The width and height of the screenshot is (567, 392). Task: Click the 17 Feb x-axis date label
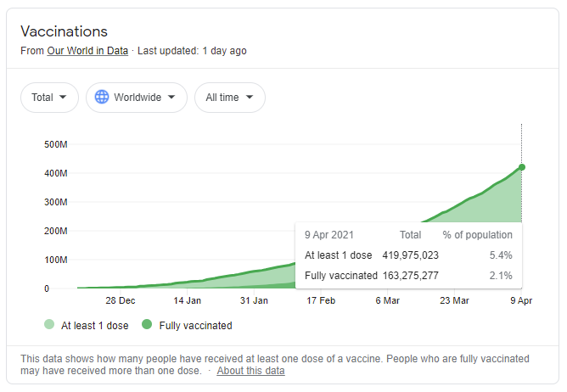321,300
